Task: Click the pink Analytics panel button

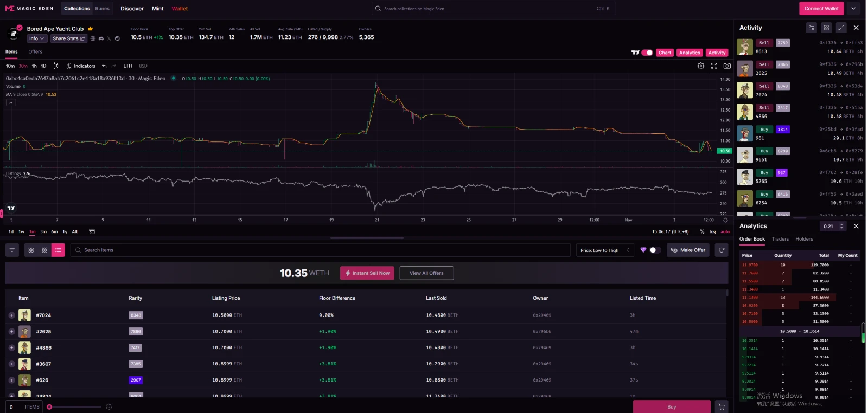Action: (x=690, y=53)
